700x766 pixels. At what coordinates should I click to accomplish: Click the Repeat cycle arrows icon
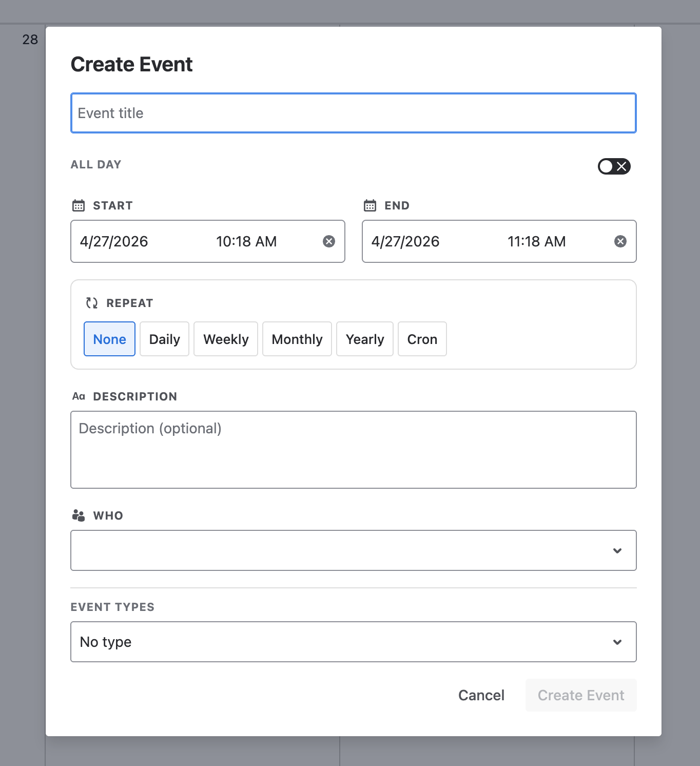click(92, 303)
